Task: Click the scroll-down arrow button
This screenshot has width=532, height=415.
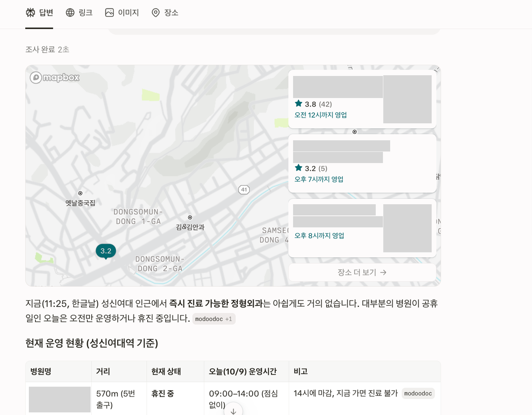Action: tap(233, 411)
